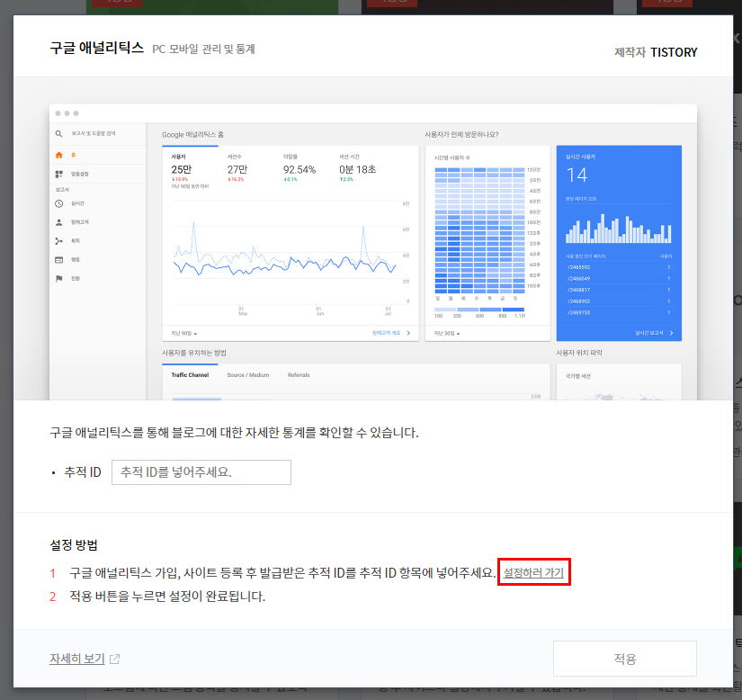This screenshot has height=700, width=742.
Task: Click the 맞춤설정 dashboard icon in preview
Action: click(58, 175)
